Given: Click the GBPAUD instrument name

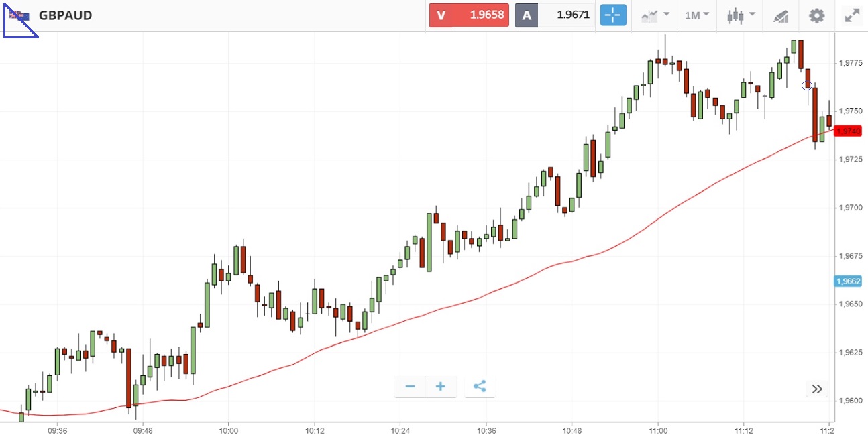Looking at the screenshot, I should (65, 15).
